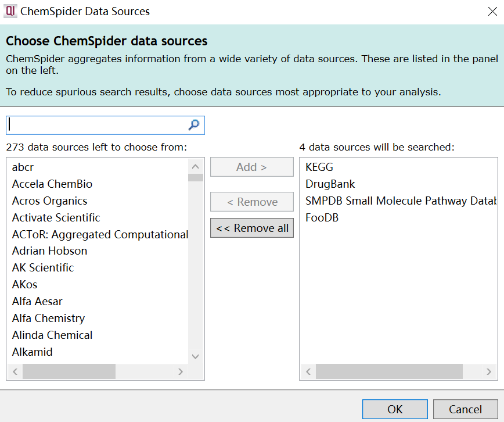Cancel the data source dialog
This screenshot has height=422, width=504.
tap(465, 409)
